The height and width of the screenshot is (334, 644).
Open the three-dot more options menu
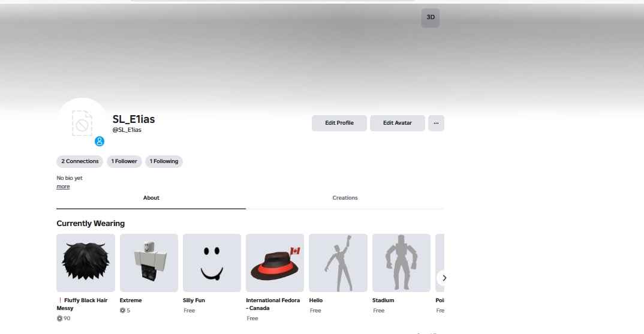pos(436,123)
